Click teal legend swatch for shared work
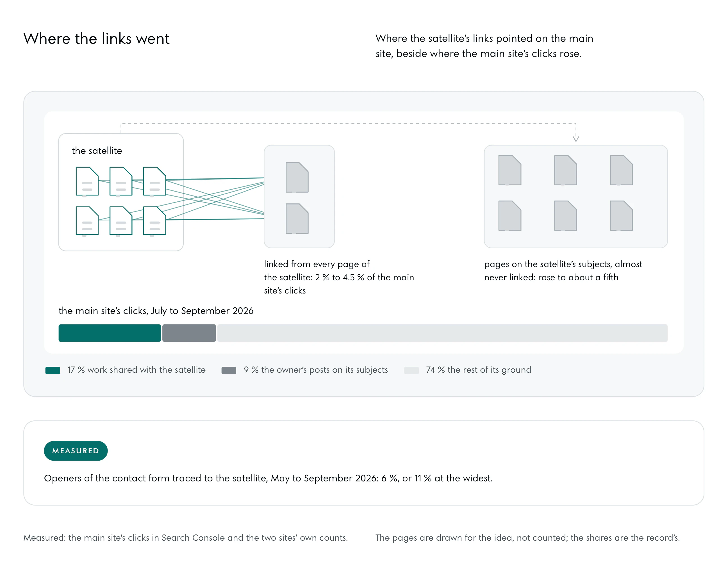728x571 pixels. coord(53,370)
